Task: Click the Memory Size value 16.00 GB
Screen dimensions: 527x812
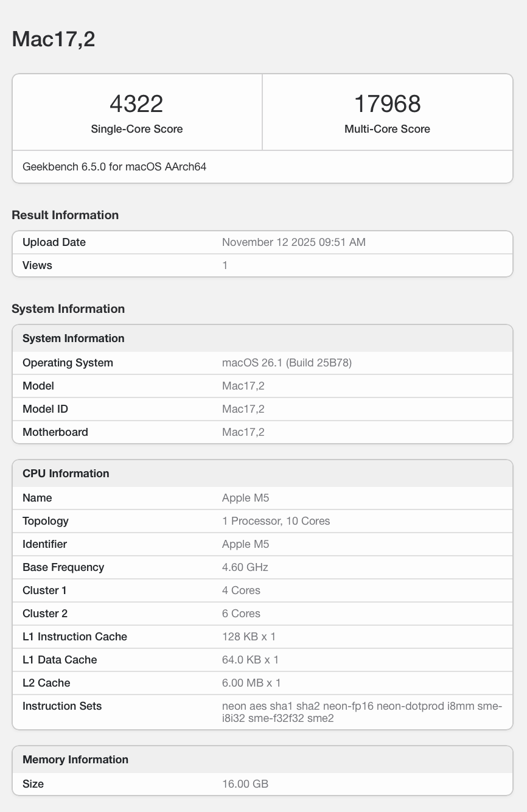Action: click(x=245, y=784)
